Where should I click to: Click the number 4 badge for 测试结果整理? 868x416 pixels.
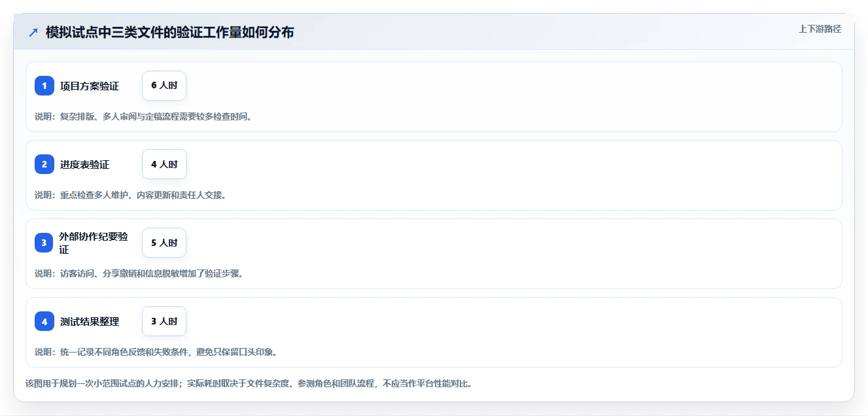click(44, 321)
